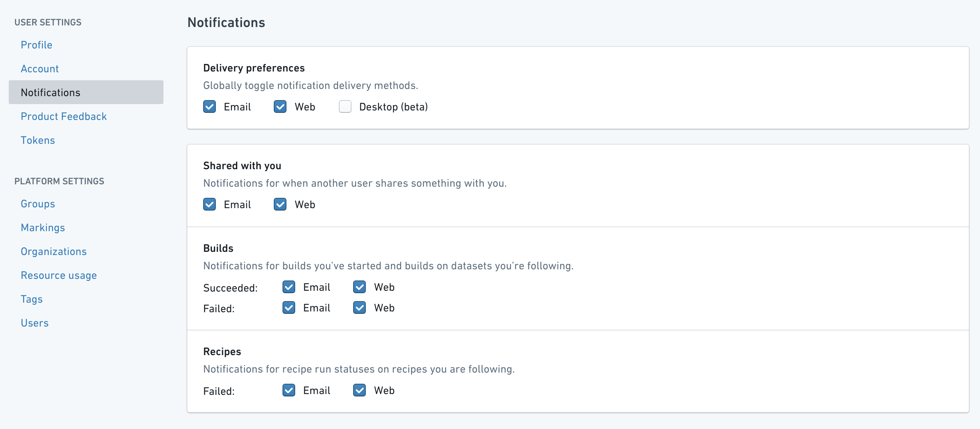Toggle Web for Builds Succeeded
The width and height of the screenshot is (980, 429).
tap(359, 287)
